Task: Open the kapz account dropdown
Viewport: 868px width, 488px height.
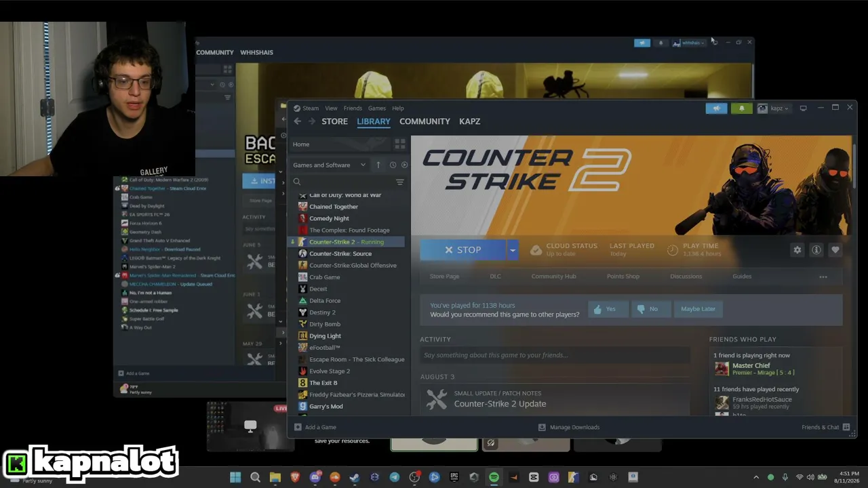Action: tap(773, 108)
